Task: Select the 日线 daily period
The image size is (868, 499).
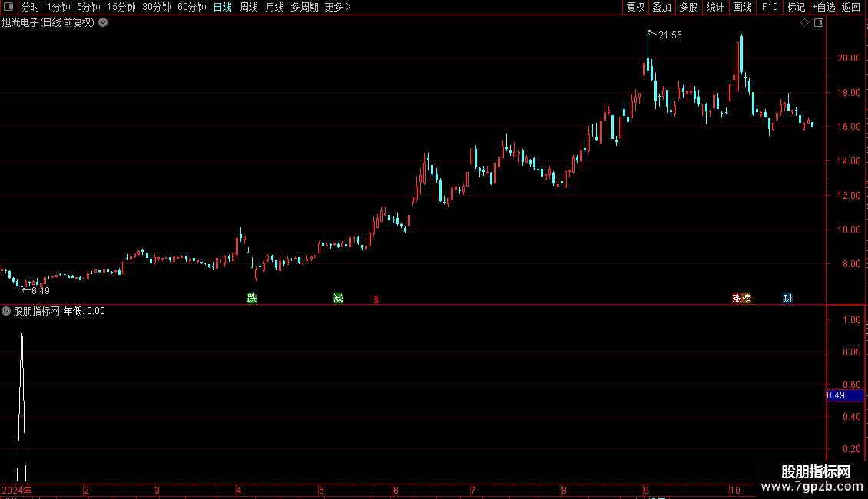Action: click(223, 7)
